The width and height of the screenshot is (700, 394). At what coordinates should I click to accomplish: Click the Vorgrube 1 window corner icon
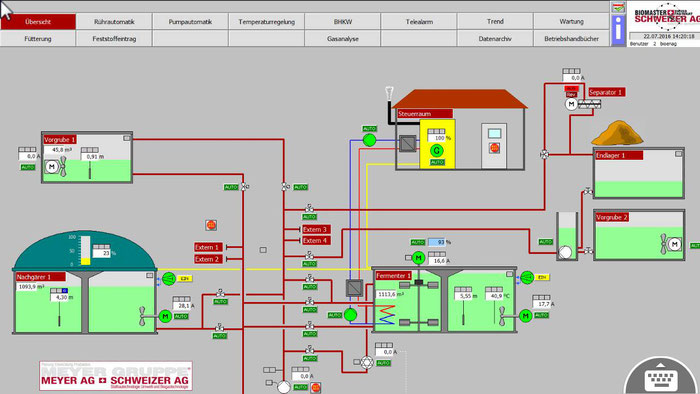tap(127, 138)
